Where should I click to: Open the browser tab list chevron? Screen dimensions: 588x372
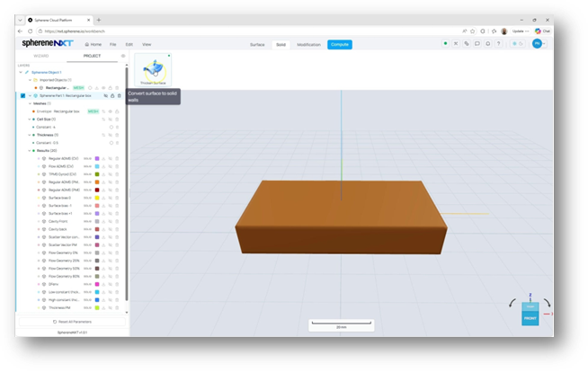(x=21, y=20)
